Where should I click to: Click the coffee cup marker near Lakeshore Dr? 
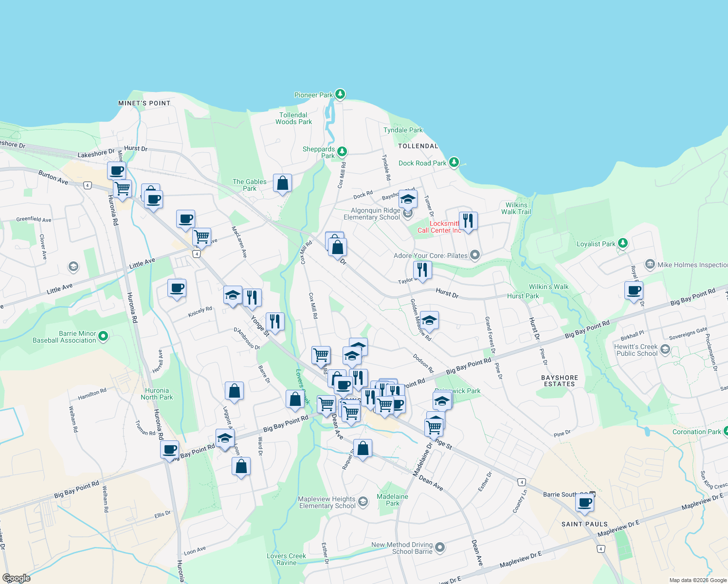coord(116,170)
